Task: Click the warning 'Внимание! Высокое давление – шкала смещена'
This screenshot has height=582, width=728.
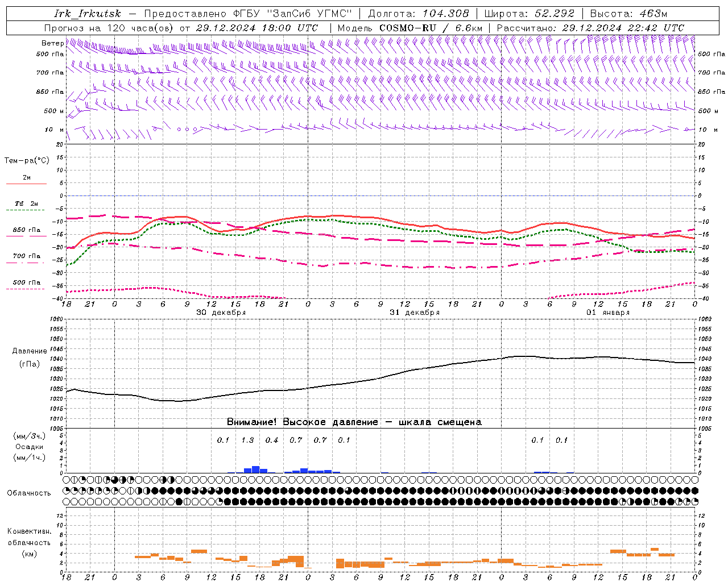Action: coord(354,422)
